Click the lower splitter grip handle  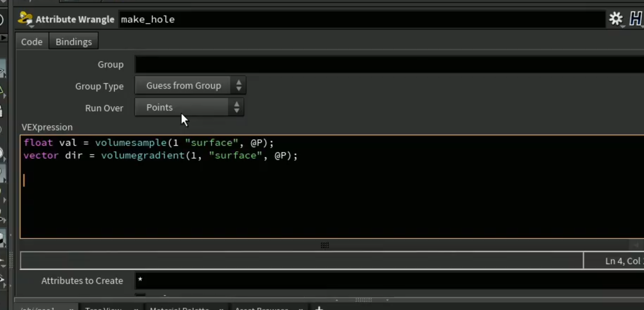pyautogui.click(x=364, y=300)
